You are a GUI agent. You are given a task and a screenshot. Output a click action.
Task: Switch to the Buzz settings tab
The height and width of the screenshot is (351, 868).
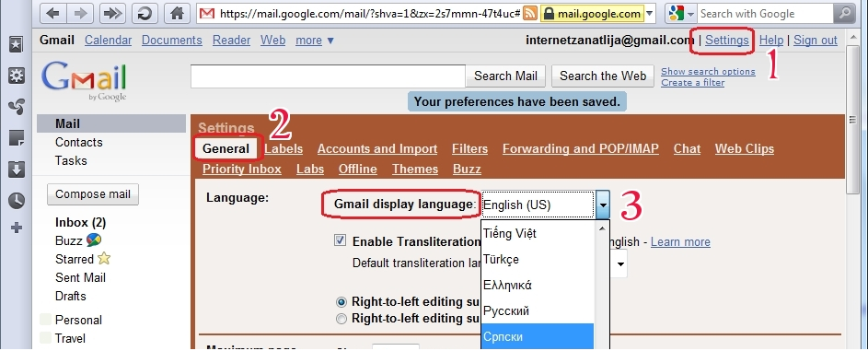[467, 169]
